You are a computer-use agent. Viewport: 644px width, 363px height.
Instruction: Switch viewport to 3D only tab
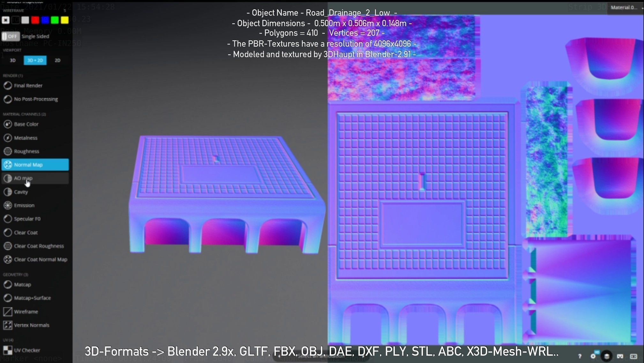[x=13, y=60]
